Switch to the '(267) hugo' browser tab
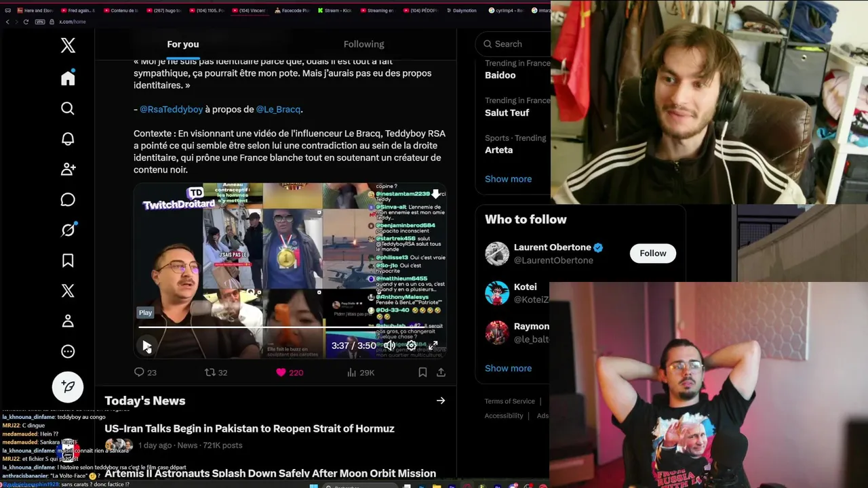This screenshot has width=868, height=488. point(164,10)
